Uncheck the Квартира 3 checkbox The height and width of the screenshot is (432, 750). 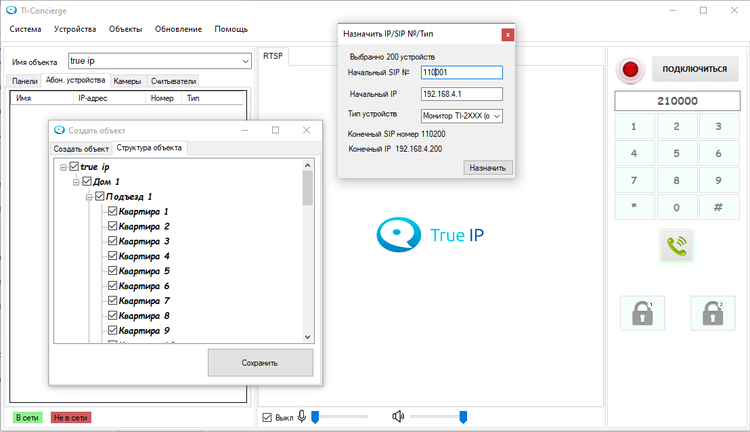112,241
